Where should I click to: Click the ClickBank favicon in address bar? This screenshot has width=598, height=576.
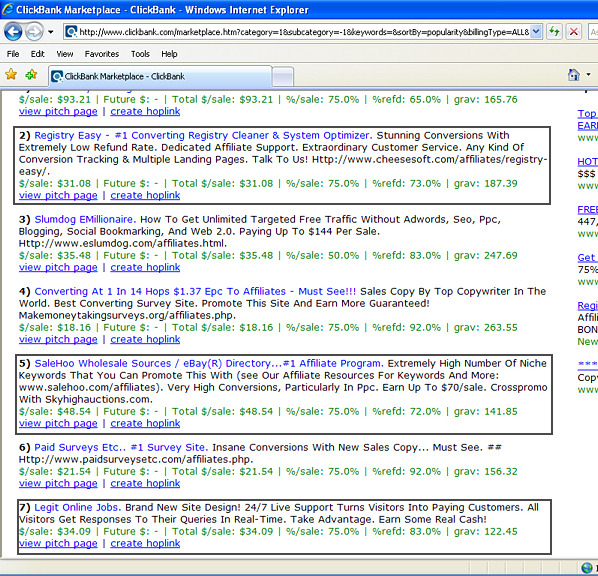tap(71, 32)
